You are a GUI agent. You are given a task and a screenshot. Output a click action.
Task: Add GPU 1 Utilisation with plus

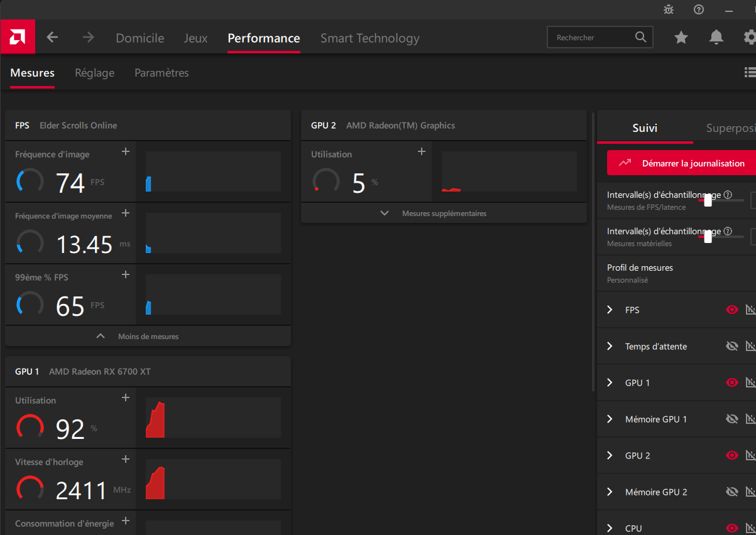126,397
